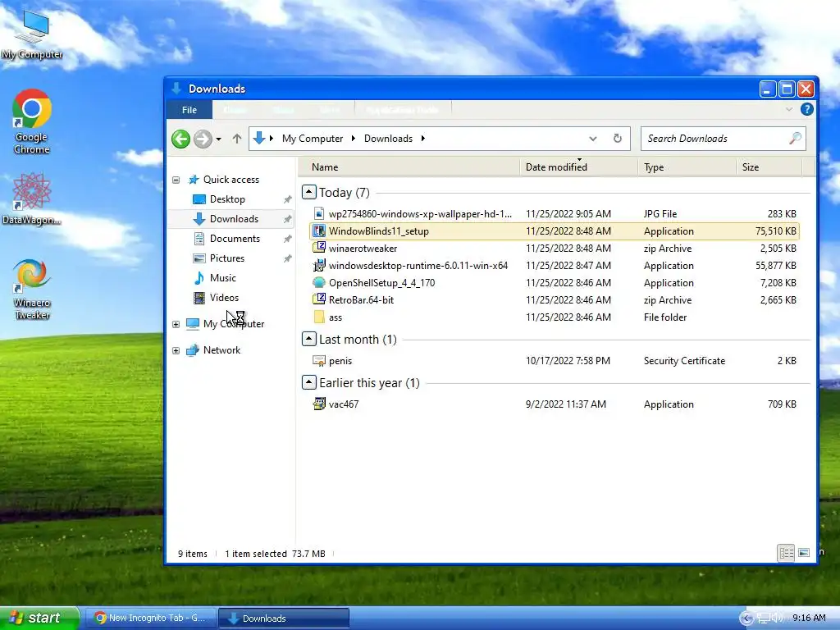Collapse the Last month (1) group
This screenshot has height=630, width=840.
[x=308, y=339]
